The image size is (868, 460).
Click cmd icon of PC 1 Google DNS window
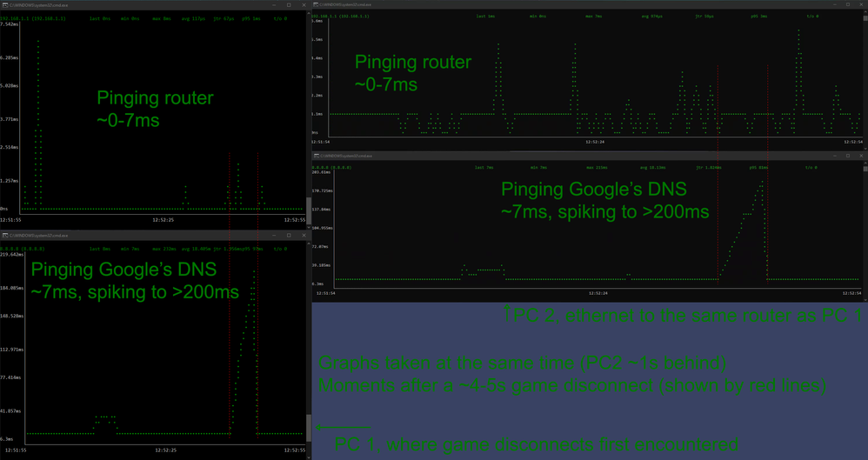3,236
